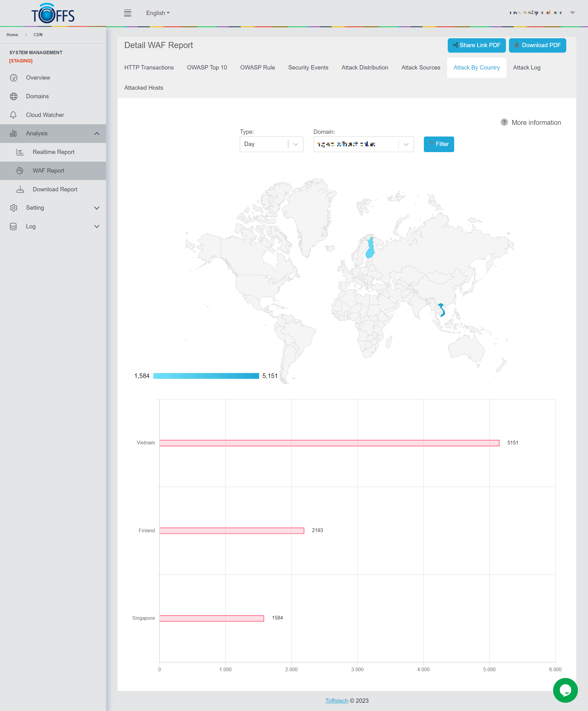
Task: Expand the Log submenu
Action: coord(96,226)
